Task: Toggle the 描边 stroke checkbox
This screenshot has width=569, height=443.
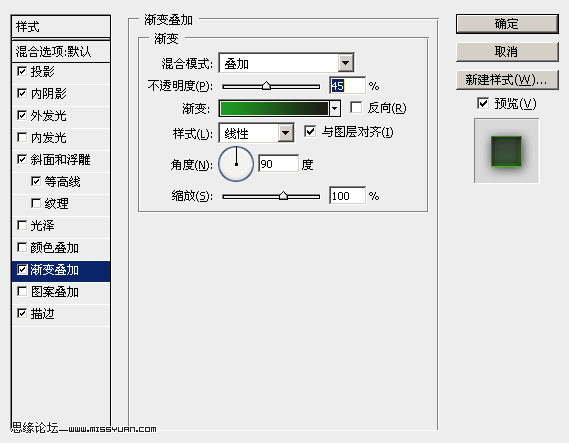Action: (22, 313)
